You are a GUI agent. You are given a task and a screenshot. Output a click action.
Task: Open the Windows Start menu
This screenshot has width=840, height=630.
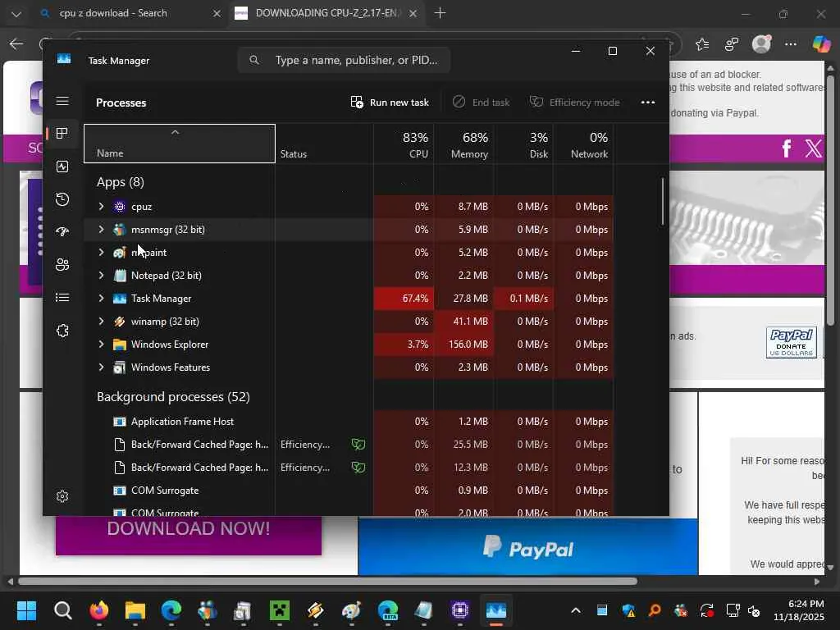click(x=26, y=610)
